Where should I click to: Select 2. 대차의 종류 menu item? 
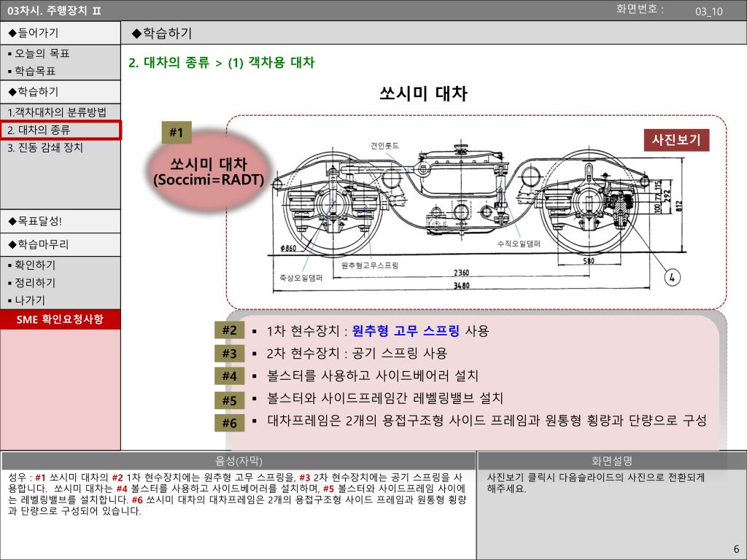click(x=61, y=130)
